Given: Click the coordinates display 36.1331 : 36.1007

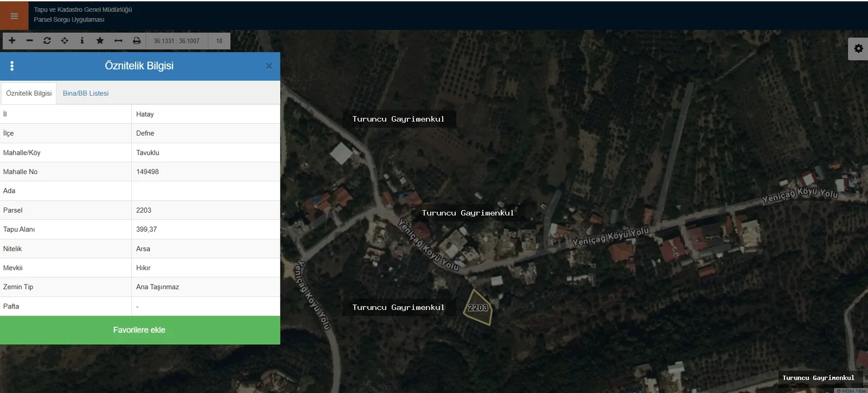Looking at the screenshot, I should (x=176, y=41).
